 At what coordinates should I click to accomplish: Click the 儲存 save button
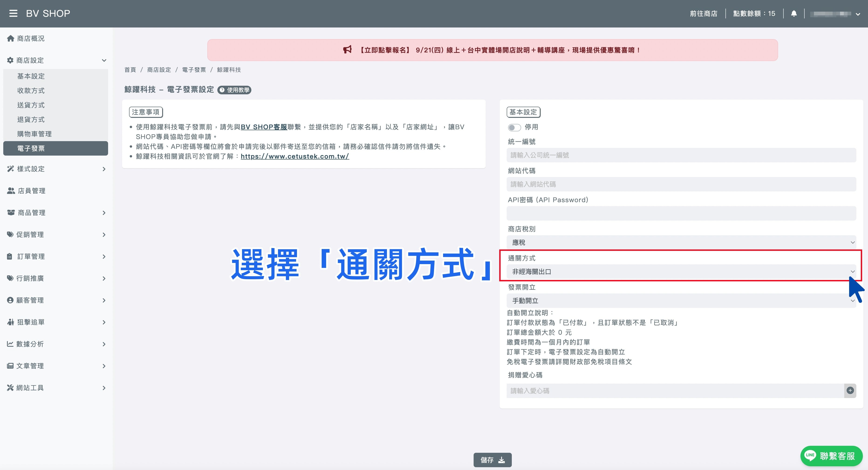click(492, 460)
